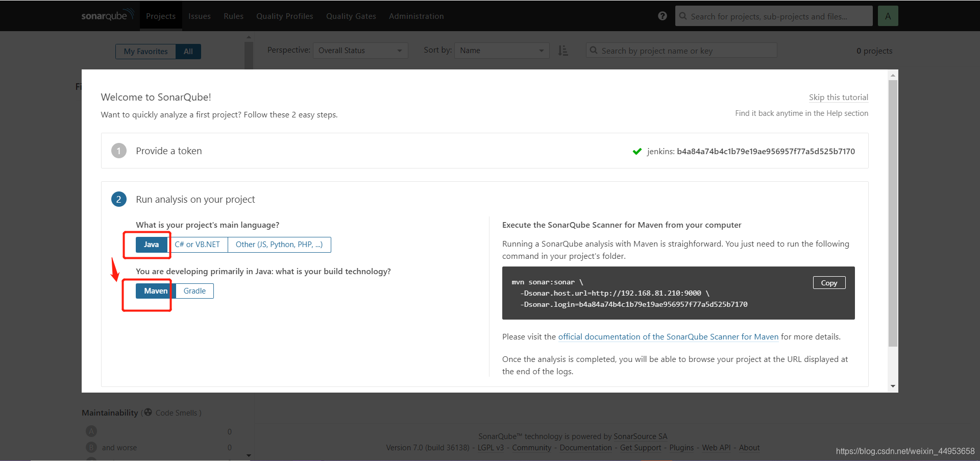Click the filter sidebar scroll-down arrow
Screen dimensions: 980x461
click(249, 455)
